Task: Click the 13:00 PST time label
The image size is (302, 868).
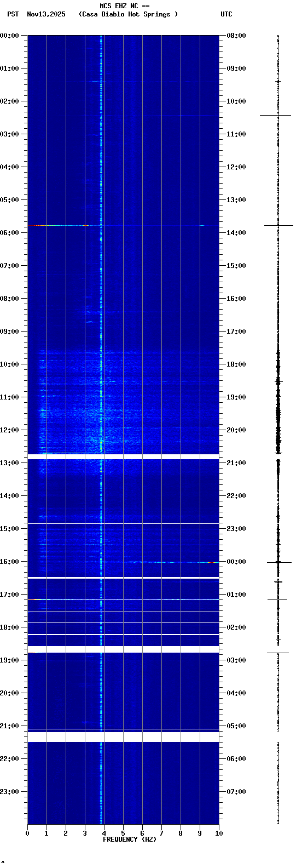Action: pos(10,463)
